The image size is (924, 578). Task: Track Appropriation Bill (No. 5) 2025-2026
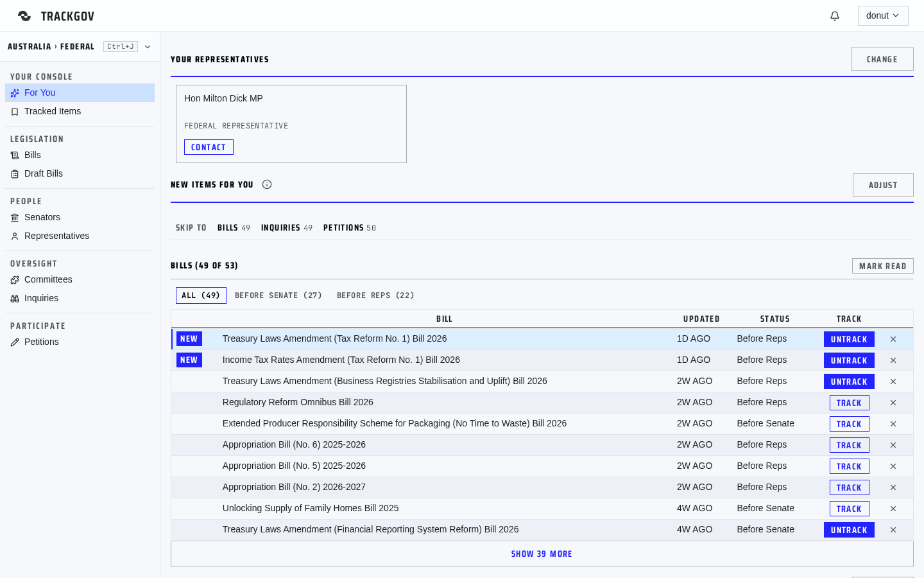[849, 466]
